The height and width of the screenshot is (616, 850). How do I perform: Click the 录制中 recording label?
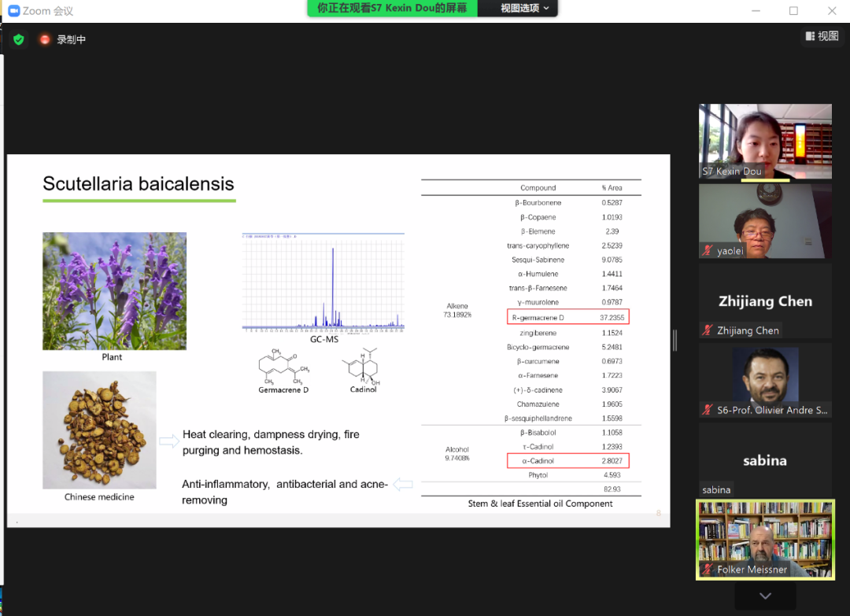(72, 39)
